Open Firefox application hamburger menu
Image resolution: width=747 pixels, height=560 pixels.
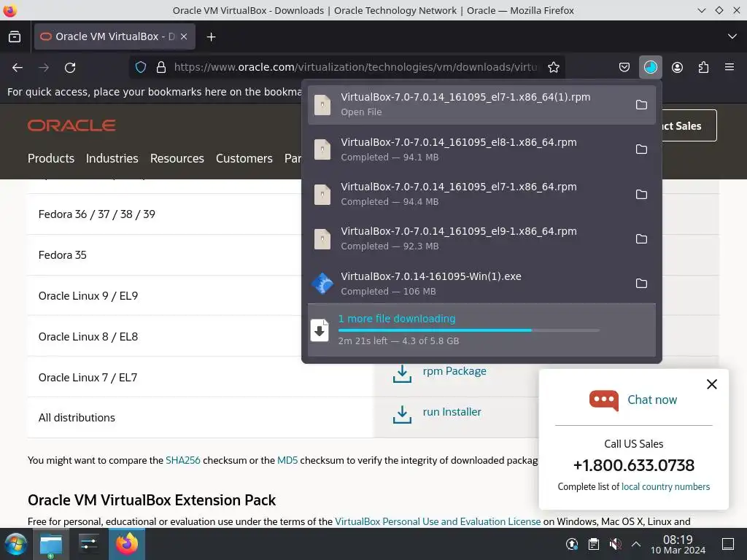click(729, 67)
